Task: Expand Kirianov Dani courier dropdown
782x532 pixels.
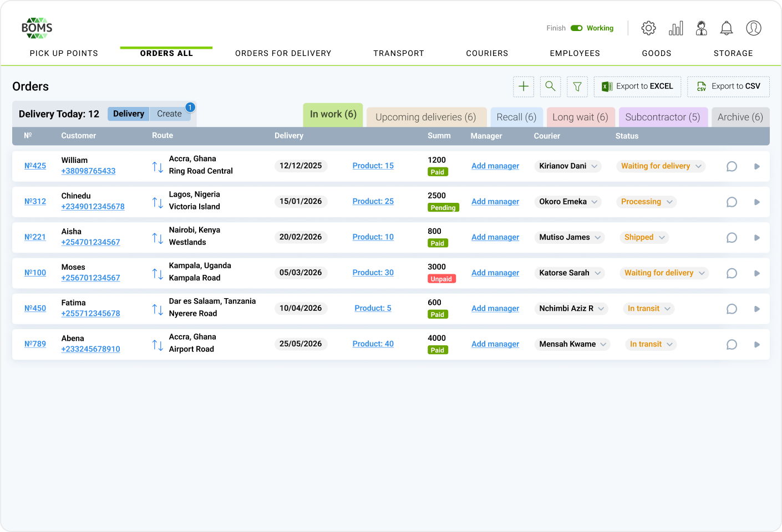Action: click(x=595, y=166)
